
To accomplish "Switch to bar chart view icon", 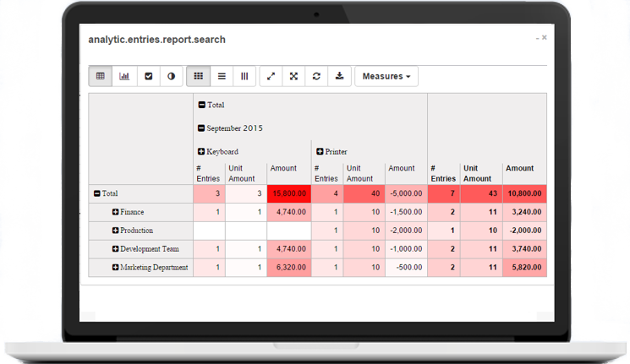I will 124,76.
